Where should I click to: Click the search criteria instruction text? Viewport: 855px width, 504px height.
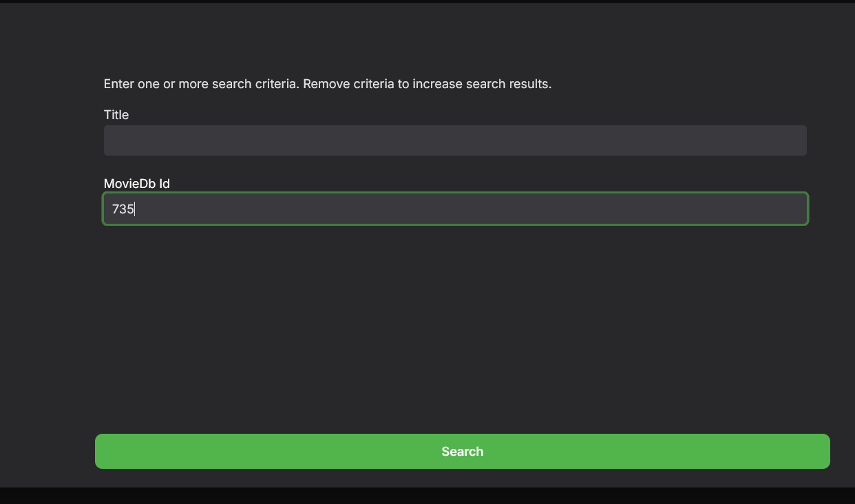[327, 84]
